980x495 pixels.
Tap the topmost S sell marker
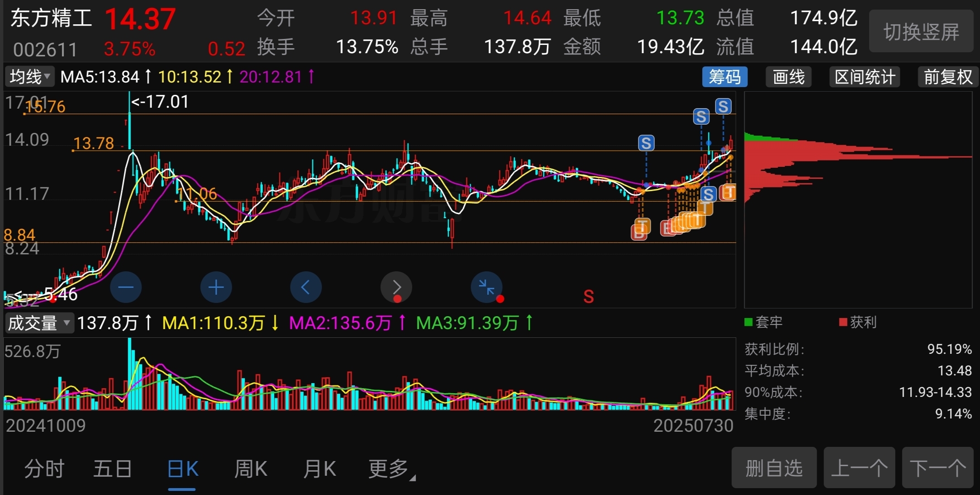[x=723, y=106]
